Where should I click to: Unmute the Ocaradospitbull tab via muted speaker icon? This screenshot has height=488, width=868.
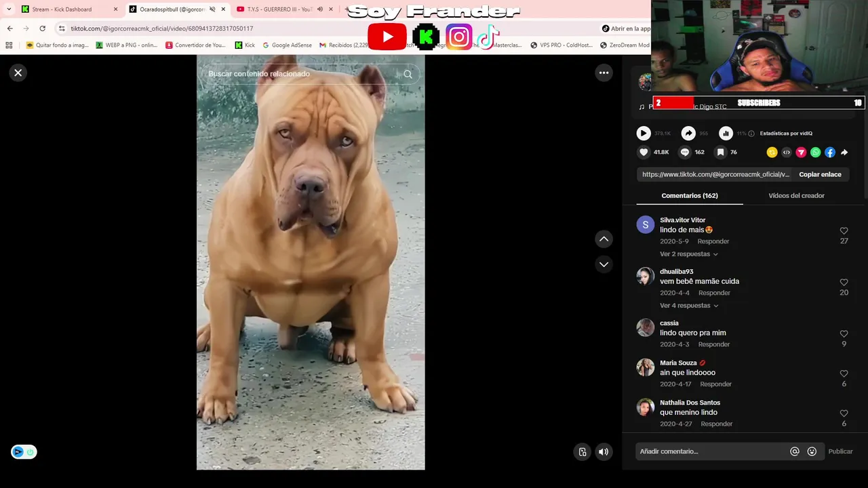[212, 9]
